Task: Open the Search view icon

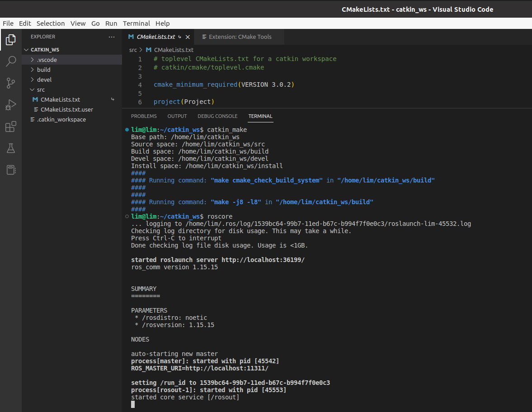Action: pyautogui.click(x=11, y=61)
